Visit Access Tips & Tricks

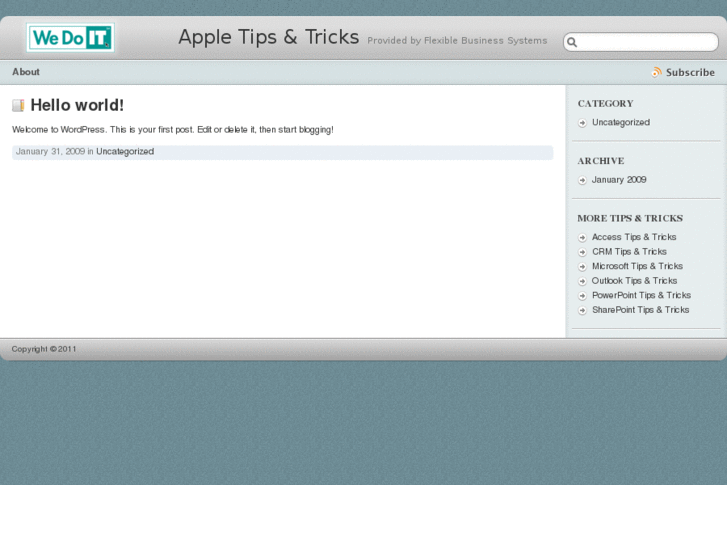634,237
